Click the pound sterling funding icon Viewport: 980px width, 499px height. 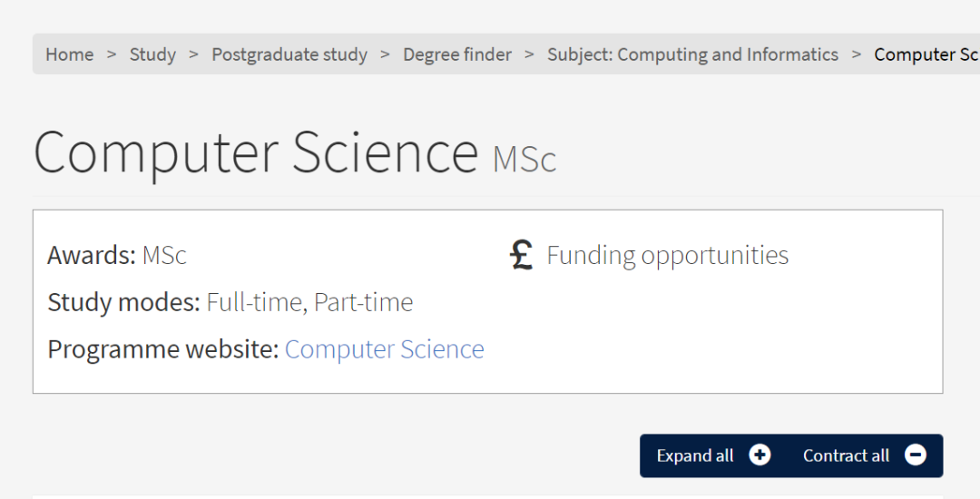point(521,255)
